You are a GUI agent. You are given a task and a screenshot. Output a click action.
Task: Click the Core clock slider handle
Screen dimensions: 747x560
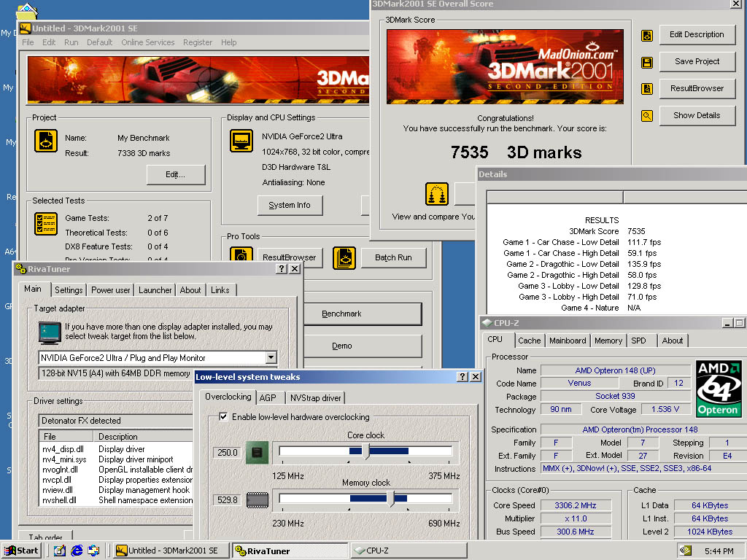(366, 451)
